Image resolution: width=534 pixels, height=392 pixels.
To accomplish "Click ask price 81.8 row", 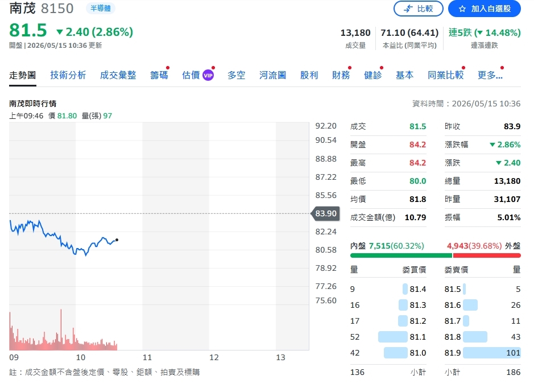I will coord(483,337).
